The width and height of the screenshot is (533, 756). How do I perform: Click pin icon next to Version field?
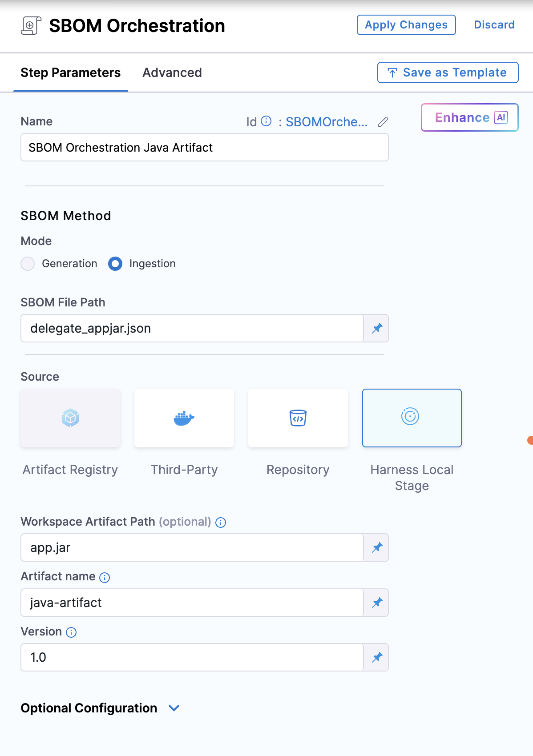coord(377,657)
